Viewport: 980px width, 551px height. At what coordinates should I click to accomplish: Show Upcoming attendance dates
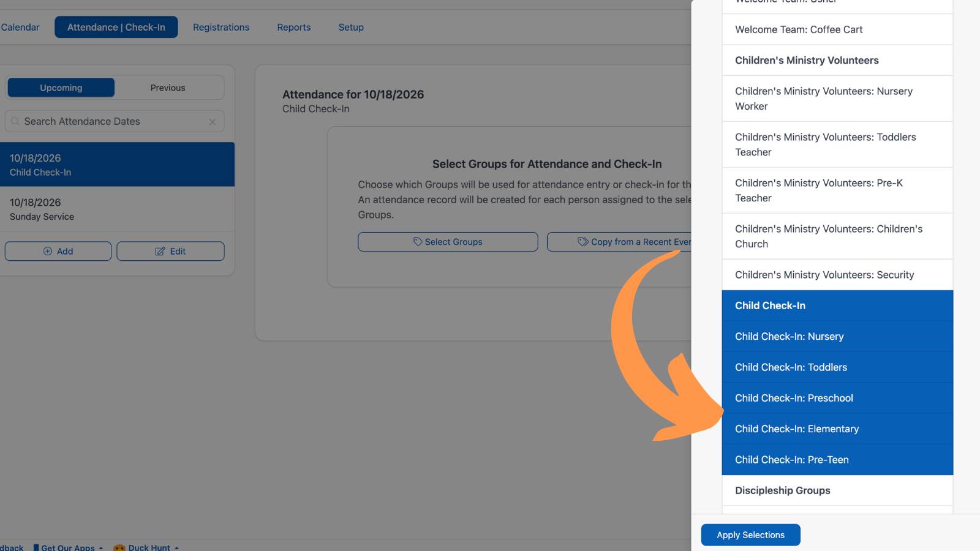(61, 88)
